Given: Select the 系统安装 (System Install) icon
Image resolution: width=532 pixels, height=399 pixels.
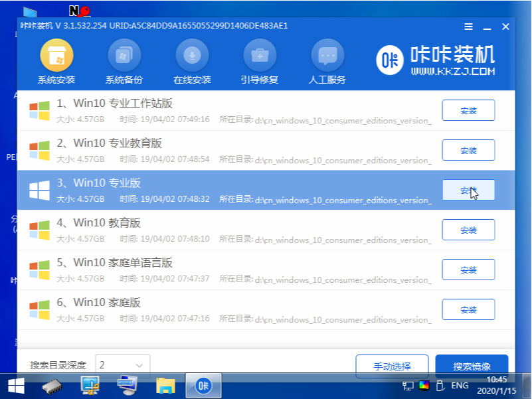Looking at the screenshot, I should [56, 58].
